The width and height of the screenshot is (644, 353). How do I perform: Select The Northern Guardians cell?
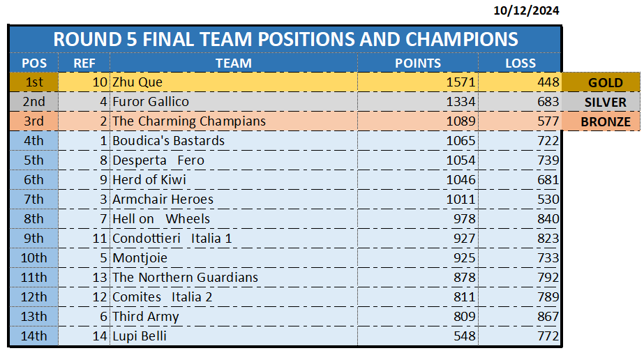(185, 278)
